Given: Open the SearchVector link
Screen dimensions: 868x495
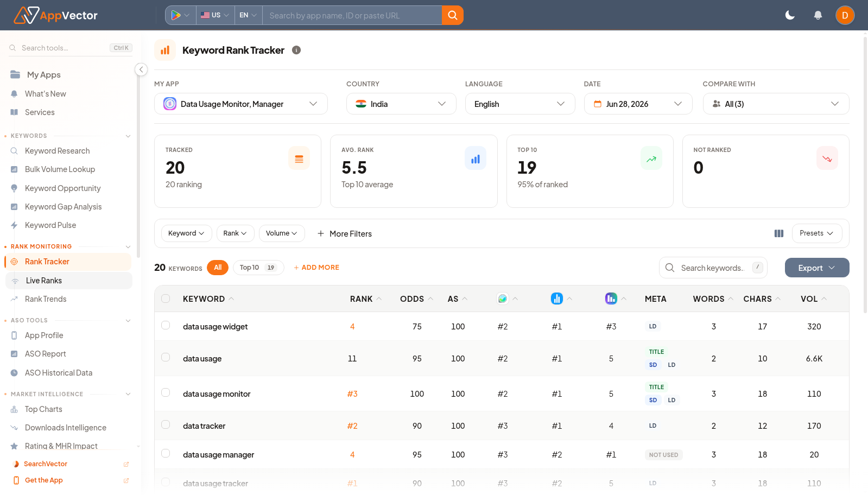Looking at the screenshot, I should pyautogui.click(x=46, y=464).
